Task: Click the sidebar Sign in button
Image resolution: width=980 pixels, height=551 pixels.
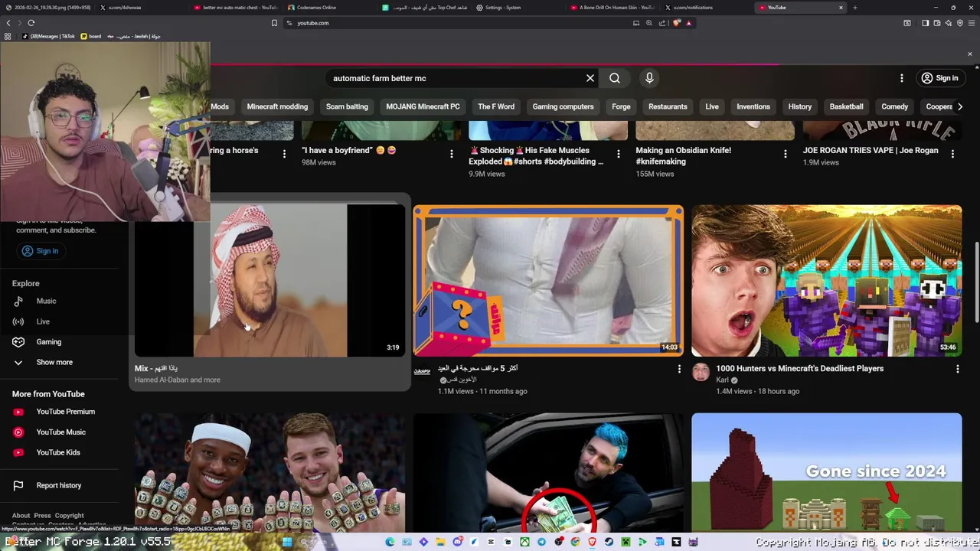Action: 40,251
